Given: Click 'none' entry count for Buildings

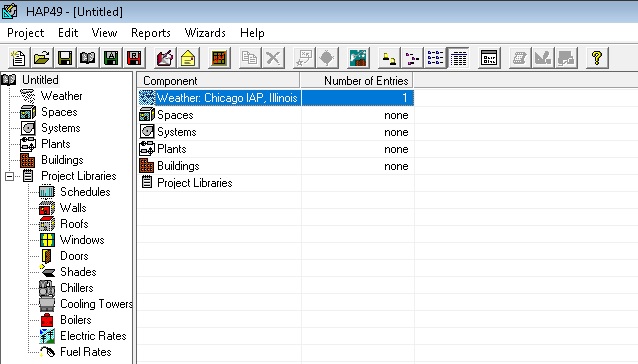Looking at the screenshot, I should pyautogui.click(x=396, y=166).
